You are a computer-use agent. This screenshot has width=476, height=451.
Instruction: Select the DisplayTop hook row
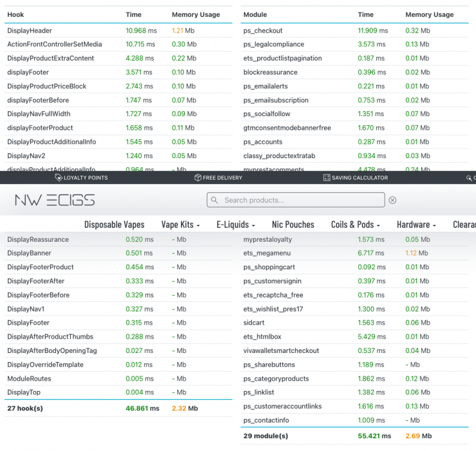[118, 393]
